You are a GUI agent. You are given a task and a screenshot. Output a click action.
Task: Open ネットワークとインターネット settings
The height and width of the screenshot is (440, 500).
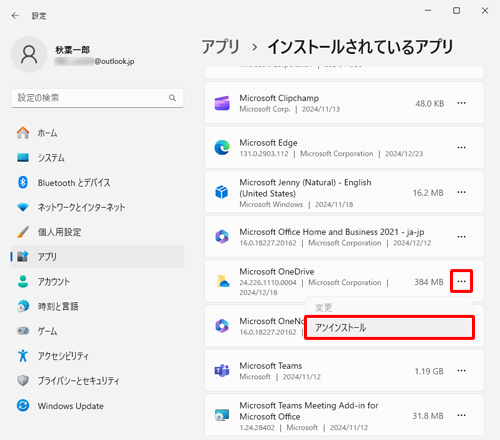pyautogui.click(x=97, y=207)
